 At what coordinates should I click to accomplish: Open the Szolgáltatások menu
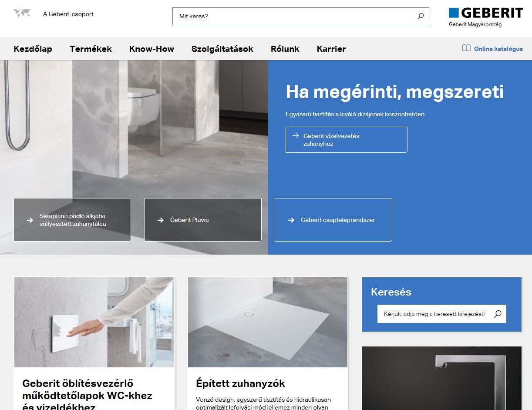pos(222,49)
